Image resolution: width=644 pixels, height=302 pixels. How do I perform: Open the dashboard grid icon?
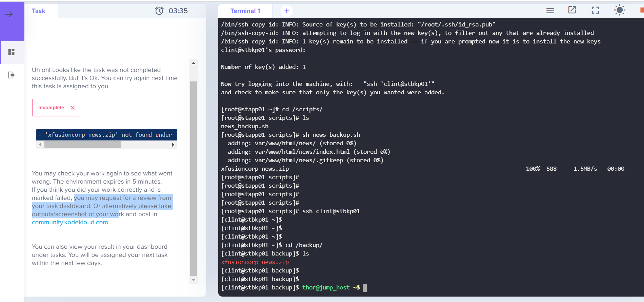pyautogui.click(x=12, y=52)
